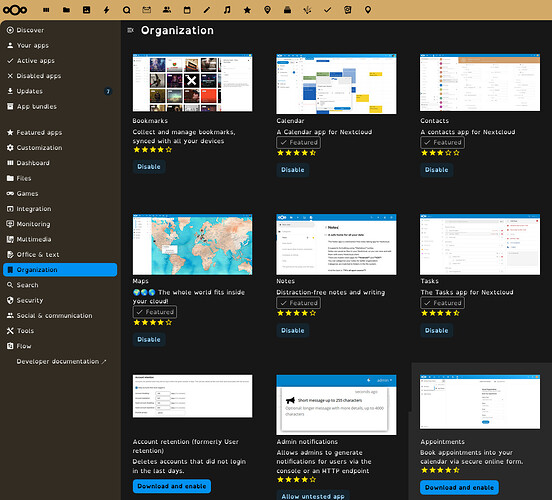This screenshot has height=500, width=552.
Task: Open the Calendar app screenshot thumbnail
Action: point(336,84)
